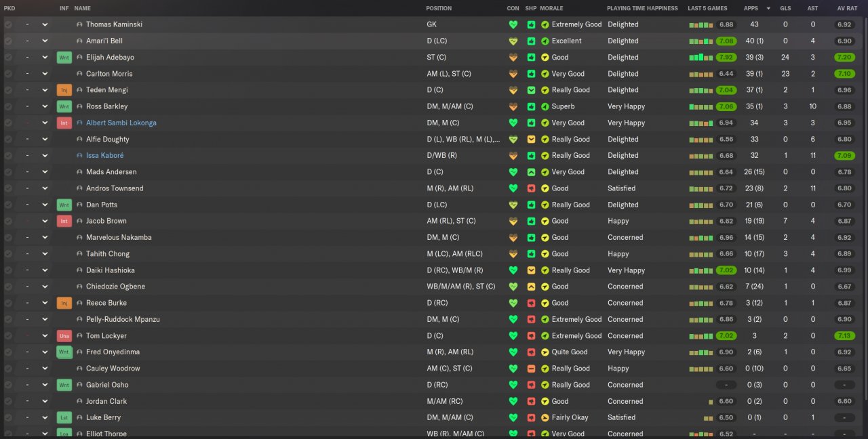The image size is (868, 439).
Task: Sort by the NAME column header
Action: tap(82, 8)
